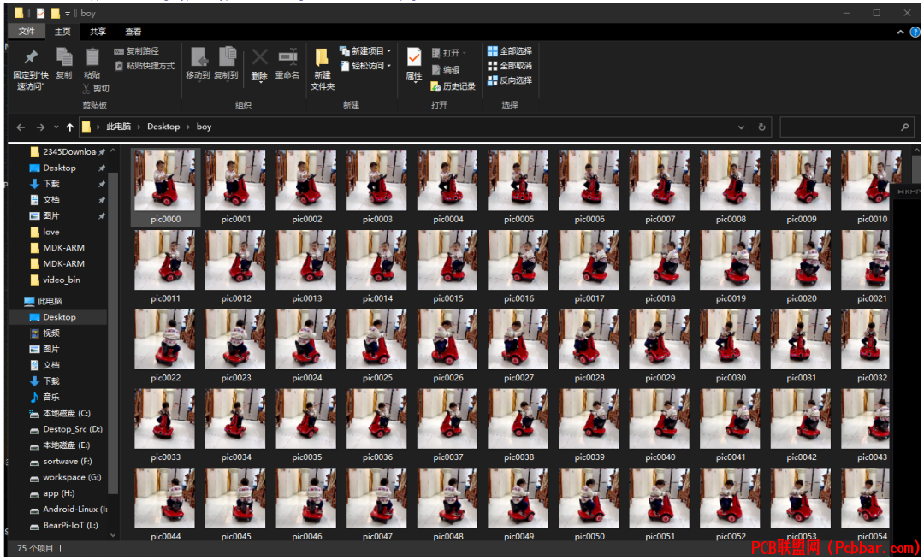Click the Pin to Quick Access icon

pos(31,57)
